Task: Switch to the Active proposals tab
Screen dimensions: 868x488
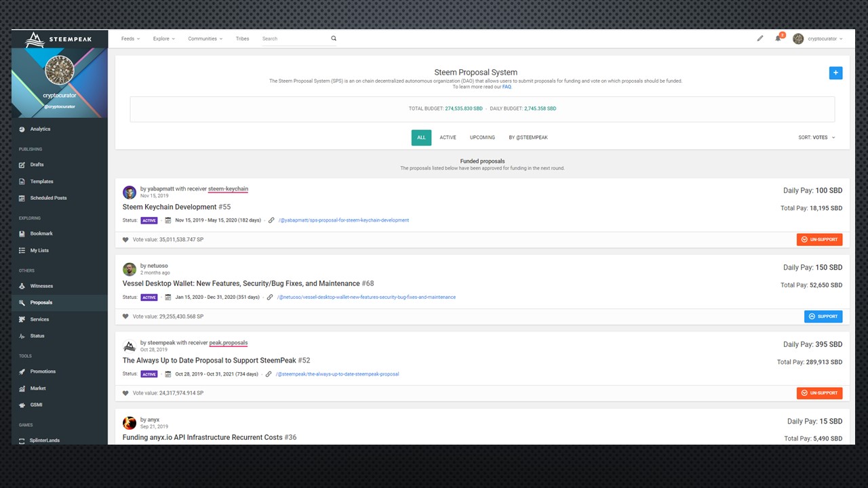Action: (448, 138)
